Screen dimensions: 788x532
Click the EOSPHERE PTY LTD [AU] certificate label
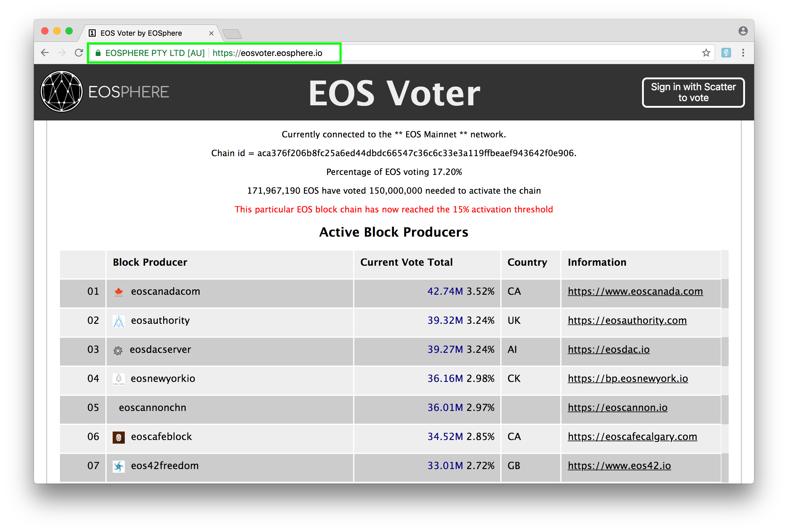pyautogui.click(x=155, y=53)
